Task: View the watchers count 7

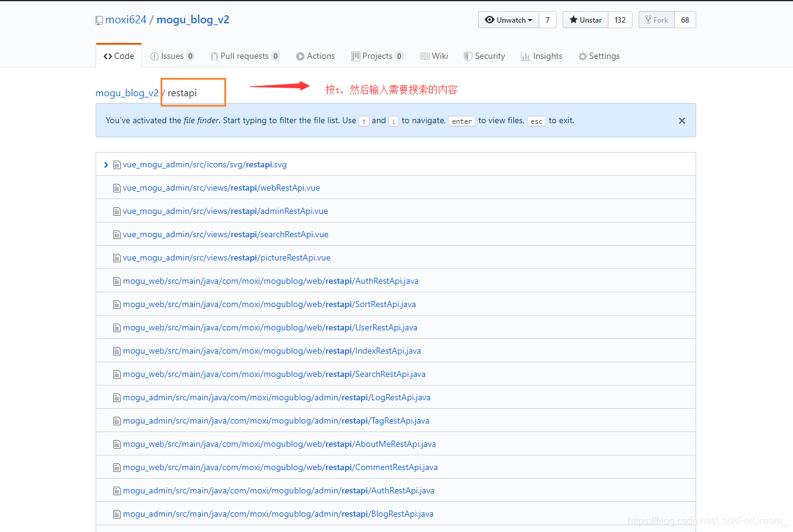Action: point(547,20)
